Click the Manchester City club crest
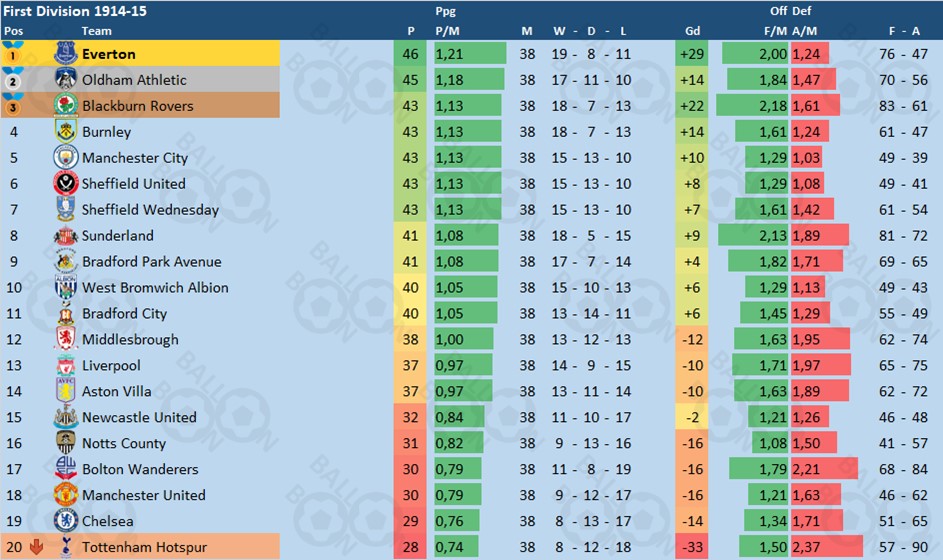This screenshot has width=943, height=560. point(66,158)
